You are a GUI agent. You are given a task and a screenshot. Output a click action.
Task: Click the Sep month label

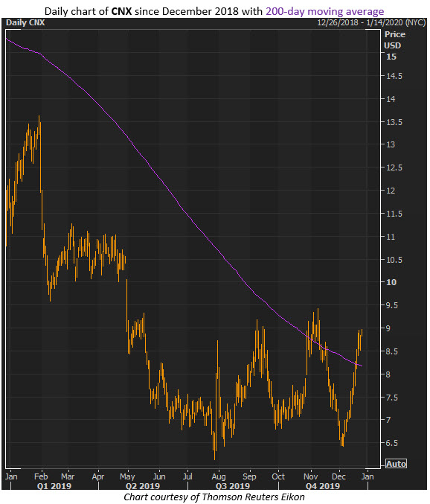(249, 476)
